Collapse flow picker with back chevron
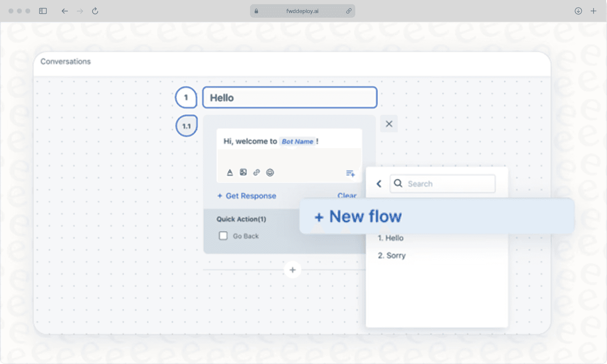This screenshot has width=607, height=364. coord(379,184)
